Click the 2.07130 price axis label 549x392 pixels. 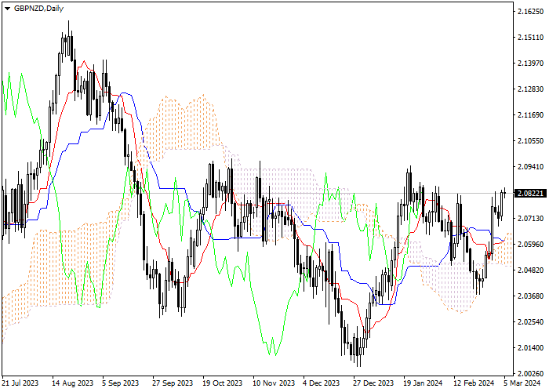[530, 219]
